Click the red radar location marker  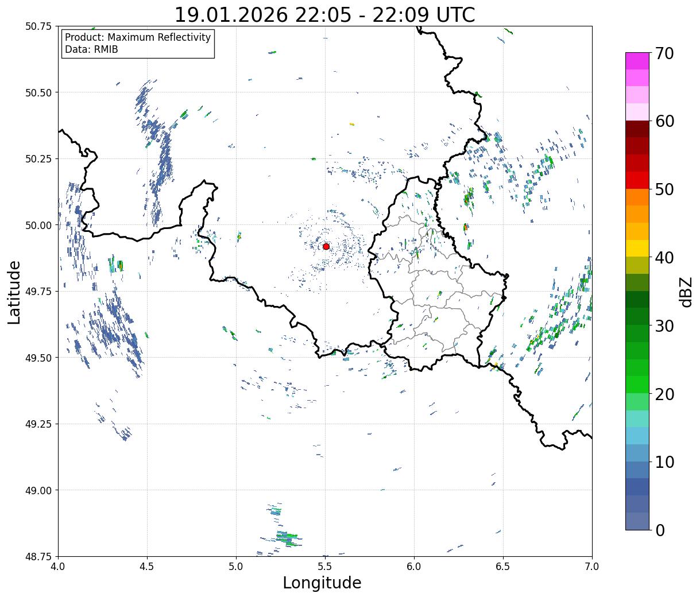click(x=326, y=246)
